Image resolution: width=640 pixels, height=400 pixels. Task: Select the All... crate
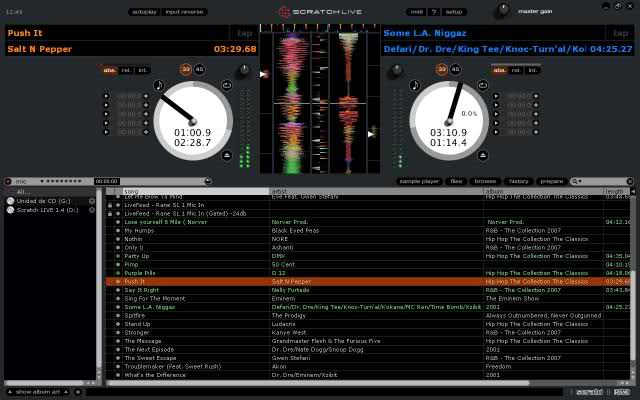(51, 192)
